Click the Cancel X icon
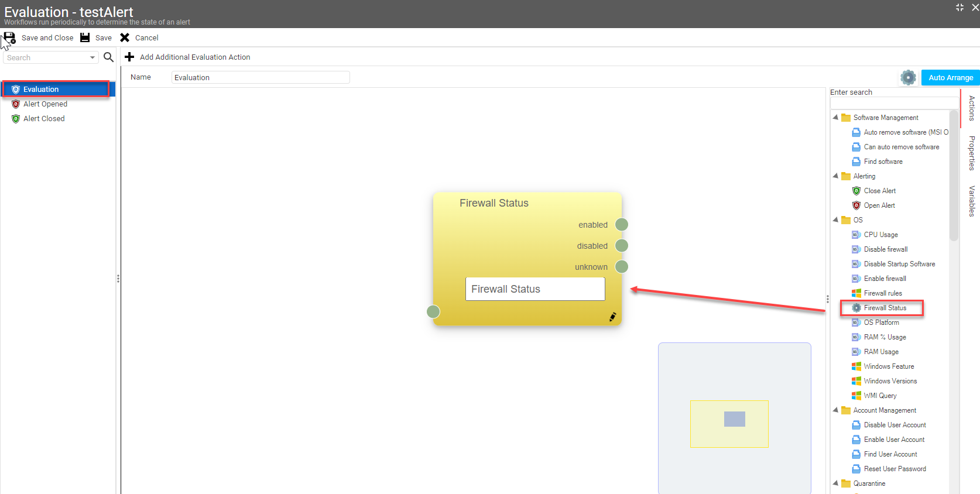The width and height of the screenshot is (980, 494). pos(125,38)
